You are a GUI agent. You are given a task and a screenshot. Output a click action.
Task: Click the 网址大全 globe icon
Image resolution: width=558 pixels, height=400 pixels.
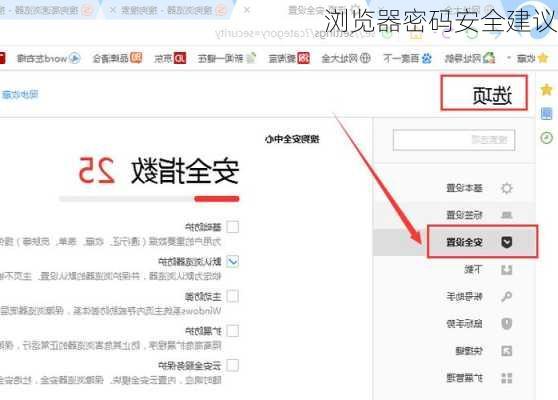[365, 58]
